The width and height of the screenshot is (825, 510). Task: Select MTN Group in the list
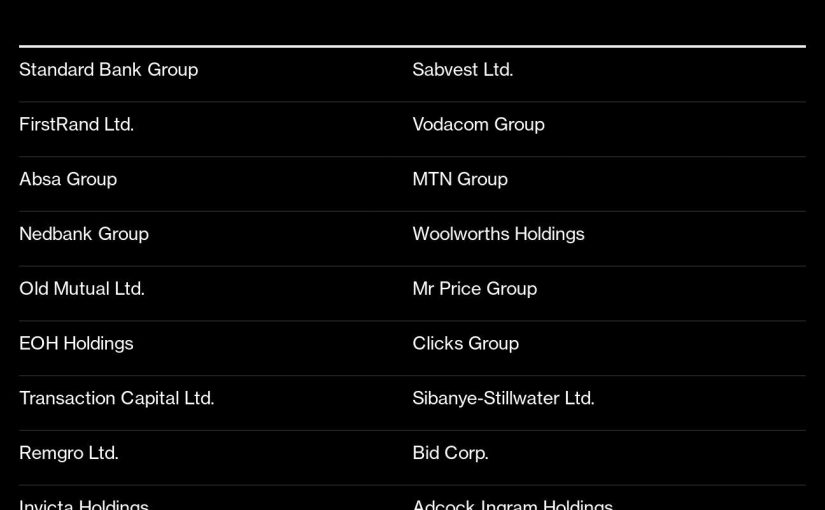coord(460,180)
